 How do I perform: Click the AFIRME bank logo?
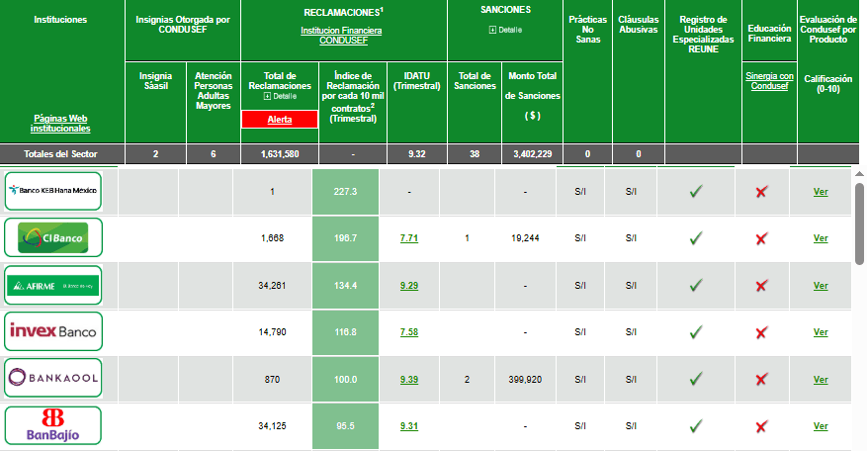pos(53,285)
